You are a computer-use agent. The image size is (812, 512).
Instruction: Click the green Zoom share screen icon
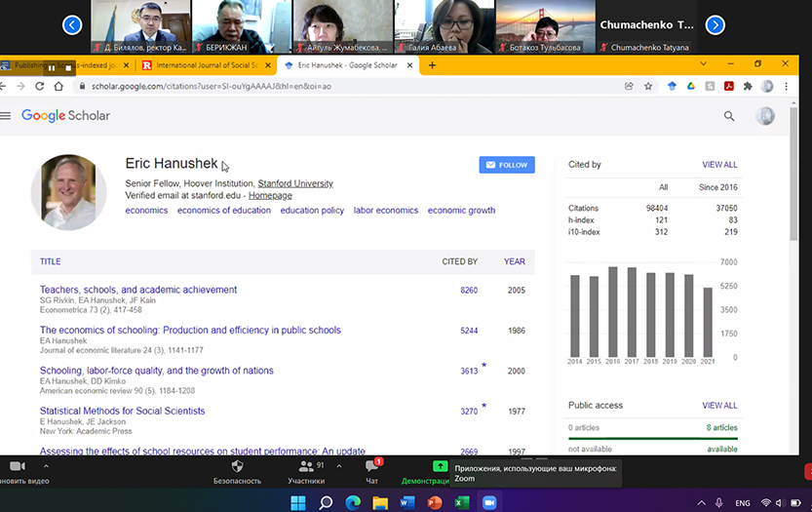tap(440, 467)
